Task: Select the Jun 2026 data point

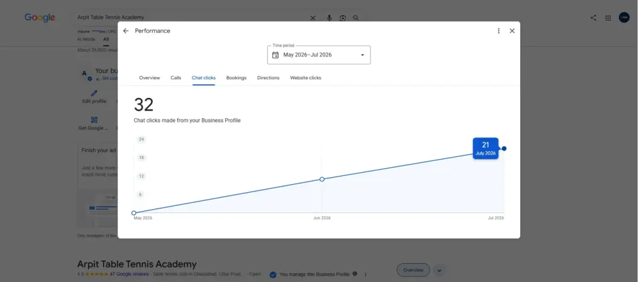Action: (x=322, y=179)
